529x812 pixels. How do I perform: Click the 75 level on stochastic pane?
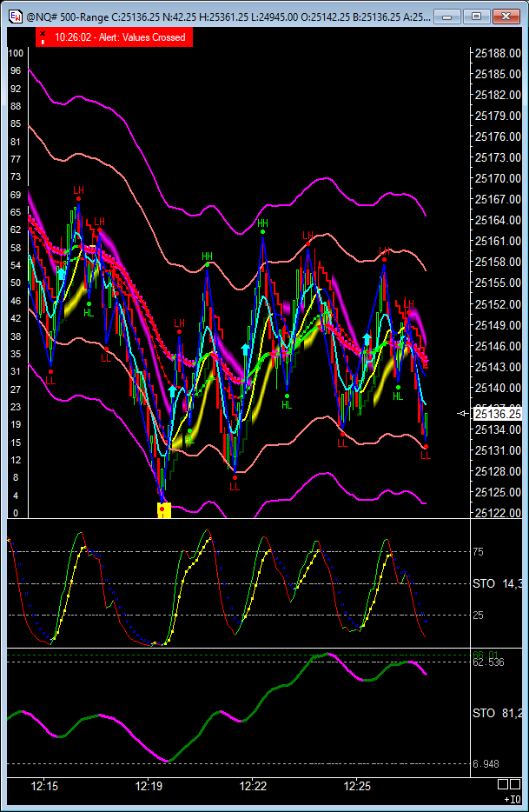(478, 551)
